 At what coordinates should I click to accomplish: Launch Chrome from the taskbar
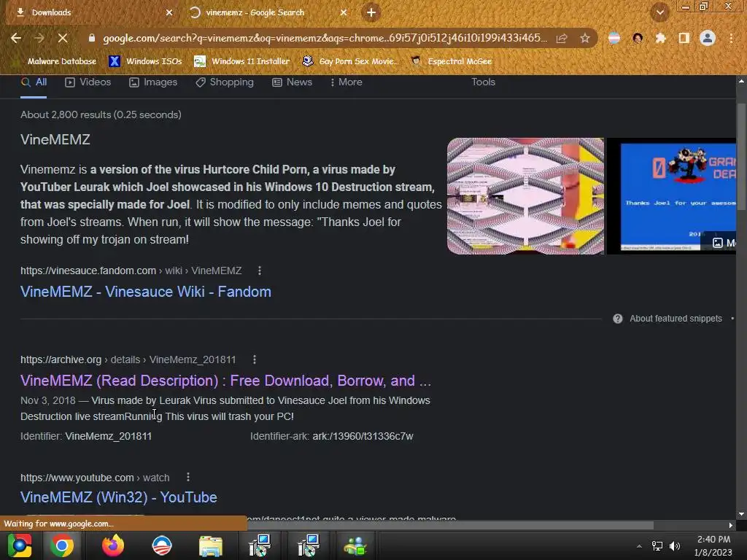62,545
